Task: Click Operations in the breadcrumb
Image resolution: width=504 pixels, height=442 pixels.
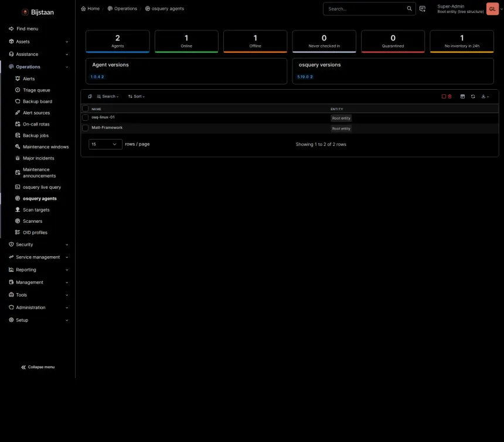Action: (122, 9)
